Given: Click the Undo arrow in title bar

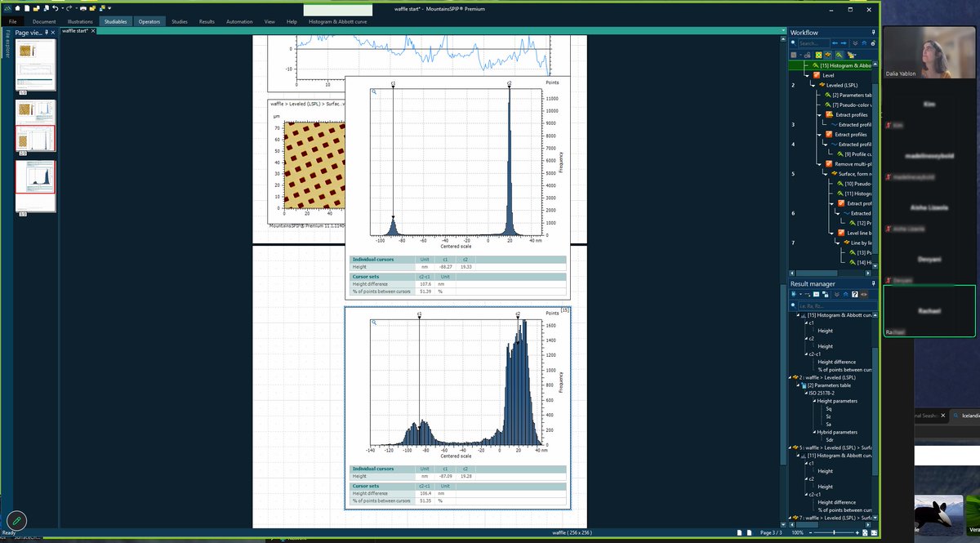Looking at the screenshot, I should (56, 7).
